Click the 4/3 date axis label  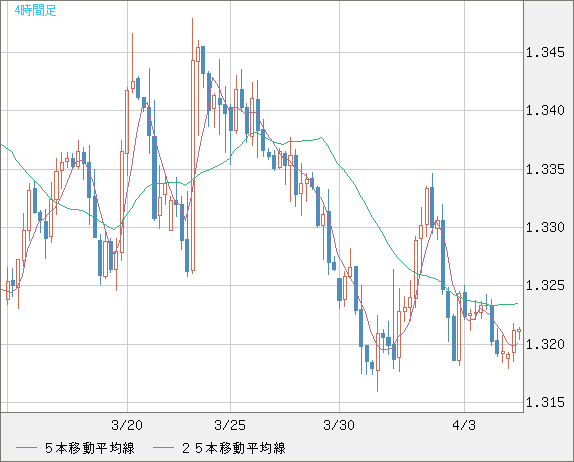click(464, 425)
